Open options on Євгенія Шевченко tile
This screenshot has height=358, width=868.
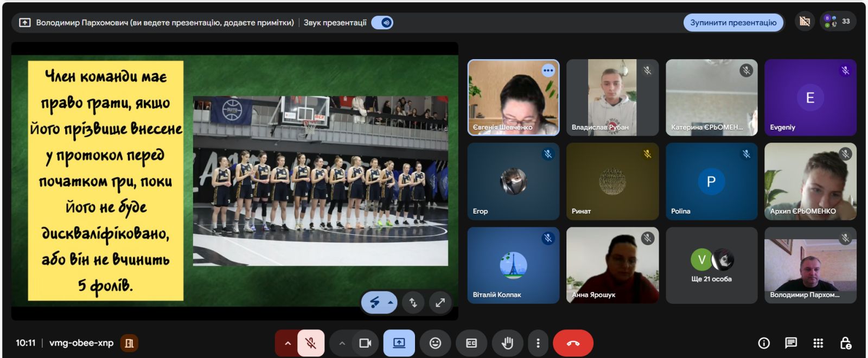[x=548, y=71]
